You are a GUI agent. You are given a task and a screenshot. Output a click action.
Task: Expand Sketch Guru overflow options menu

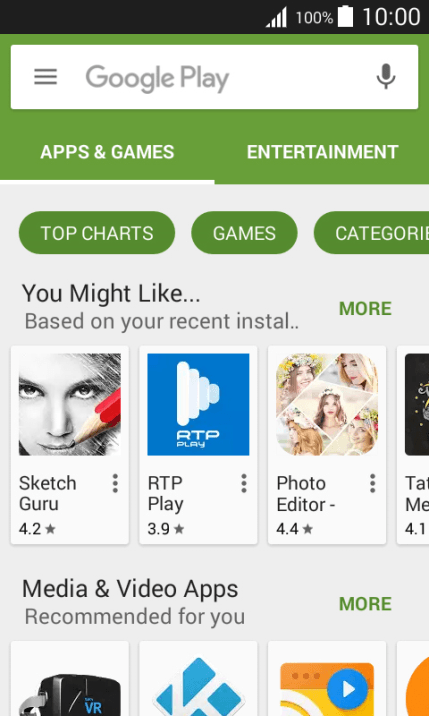(115, 483)
